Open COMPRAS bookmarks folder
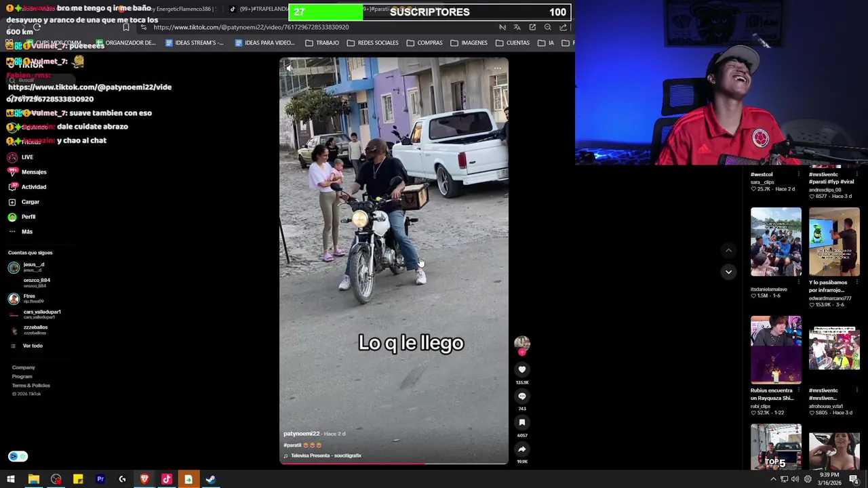 425,43
